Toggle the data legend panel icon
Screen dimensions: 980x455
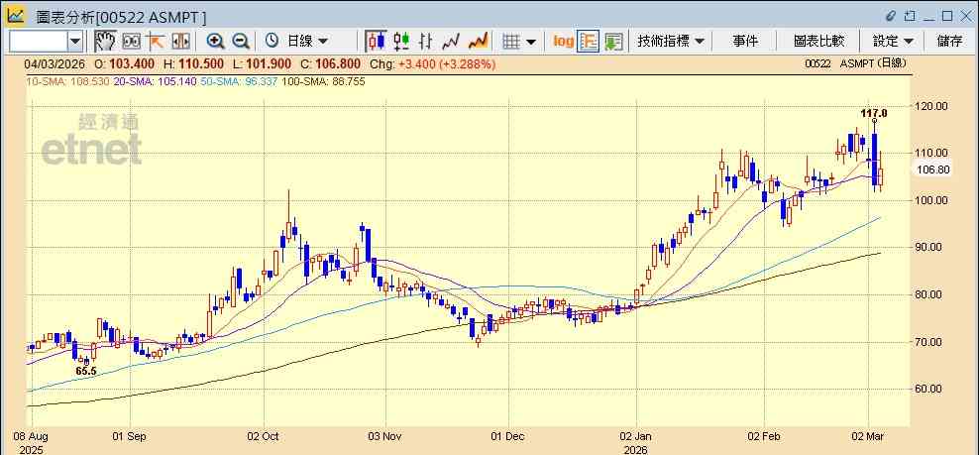tap(589, 42)
